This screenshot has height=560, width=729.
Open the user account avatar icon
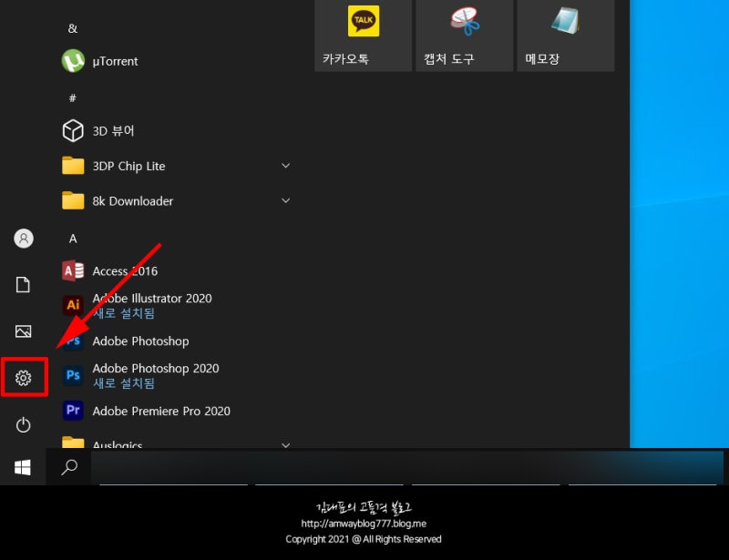24,239
